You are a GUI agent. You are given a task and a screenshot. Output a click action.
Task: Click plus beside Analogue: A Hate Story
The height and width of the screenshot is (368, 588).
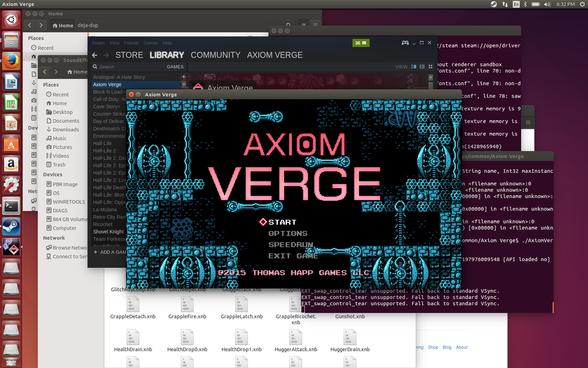pyautogui.click(x=184, y=77)
